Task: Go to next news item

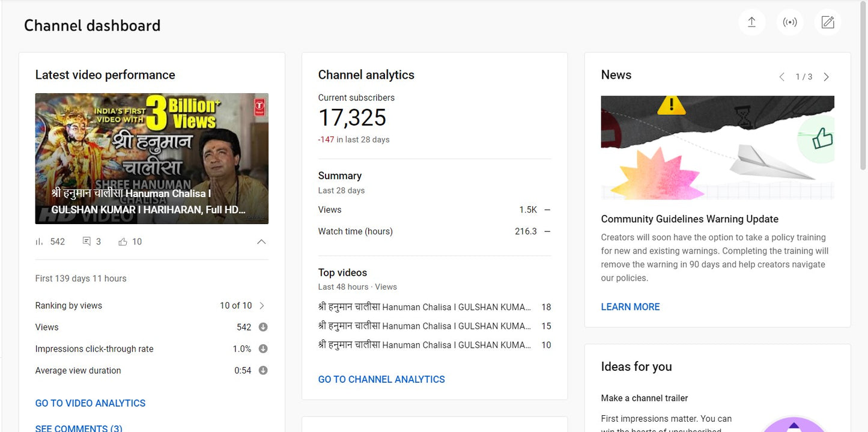Action: click(x=827, y=77)
